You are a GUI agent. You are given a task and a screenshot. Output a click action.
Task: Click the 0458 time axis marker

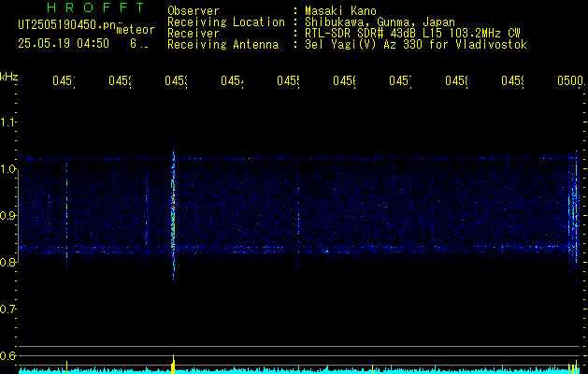pyautogui.click(x=456, y=80)
